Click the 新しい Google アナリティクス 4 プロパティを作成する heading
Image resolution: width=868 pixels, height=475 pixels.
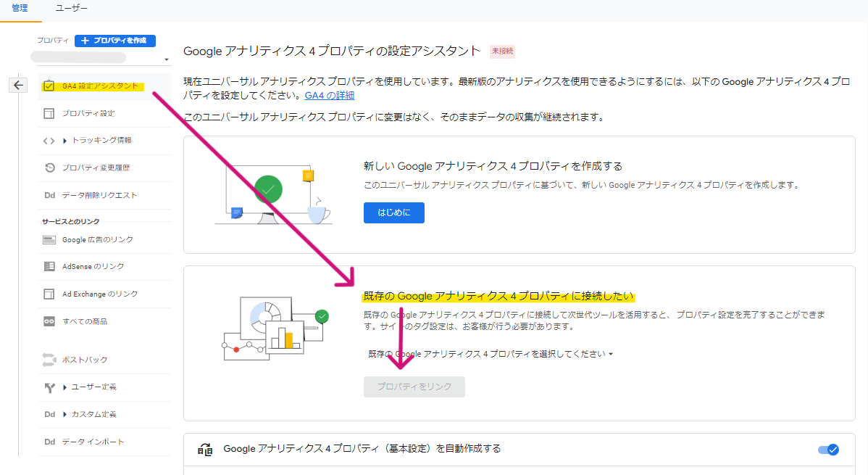tap(493, 166)
